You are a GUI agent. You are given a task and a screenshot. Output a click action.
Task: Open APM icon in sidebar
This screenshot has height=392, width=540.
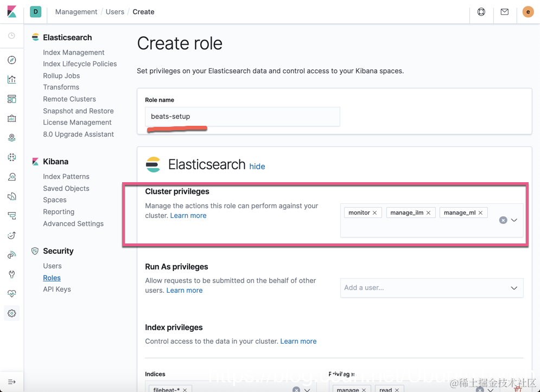(12, 216)
